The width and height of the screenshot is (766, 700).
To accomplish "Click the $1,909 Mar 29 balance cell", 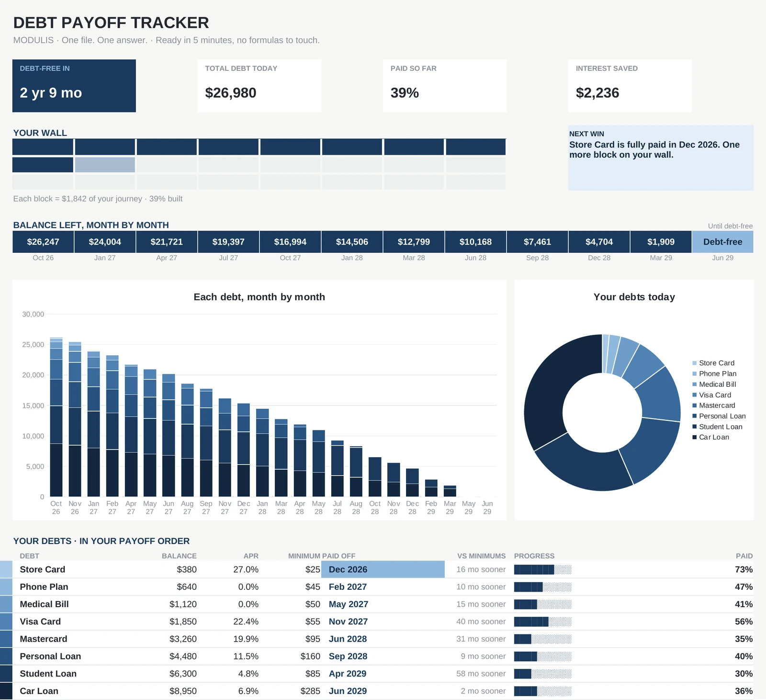I will pyautogui.click(x=661, y=242).
